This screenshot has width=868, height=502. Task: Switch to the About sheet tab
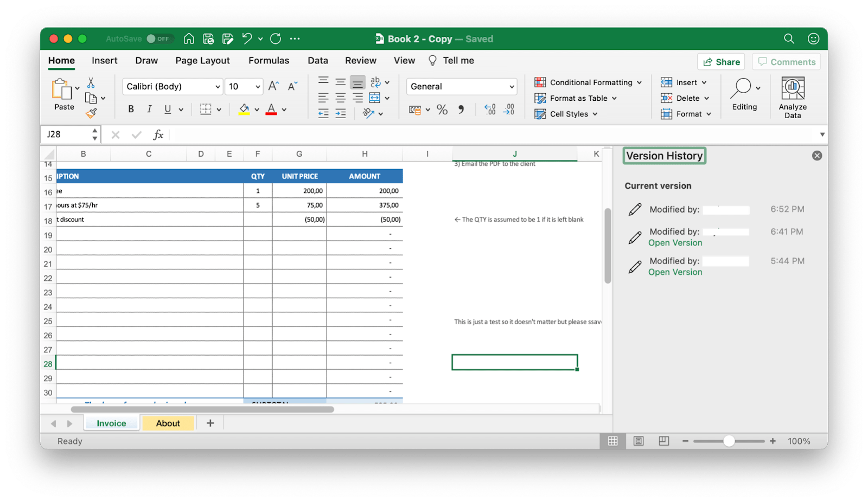point(168,423)
